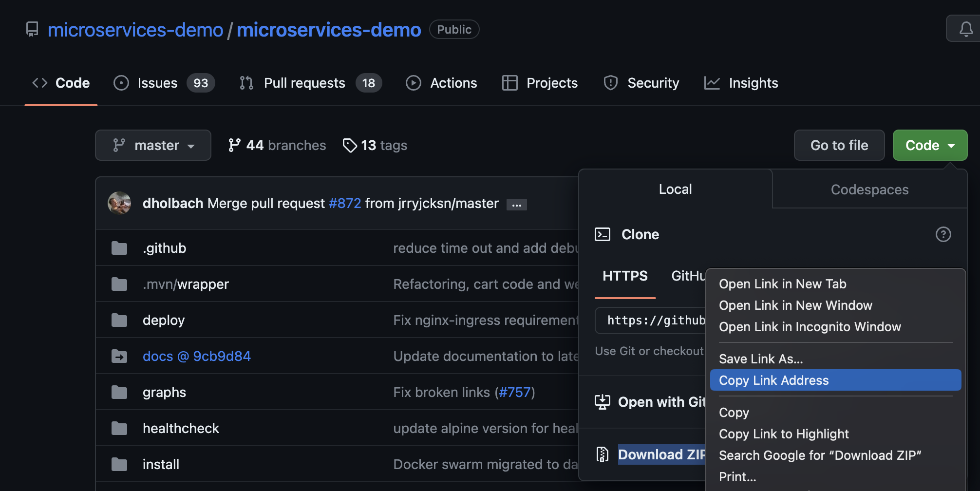Open the Security tab
Screen dimensions: 980x491
click(x=641, y=83)
